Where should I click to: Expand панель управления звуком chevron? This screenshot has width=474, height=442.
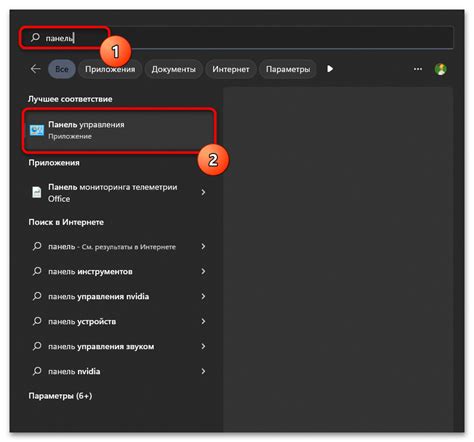(203, 346)
